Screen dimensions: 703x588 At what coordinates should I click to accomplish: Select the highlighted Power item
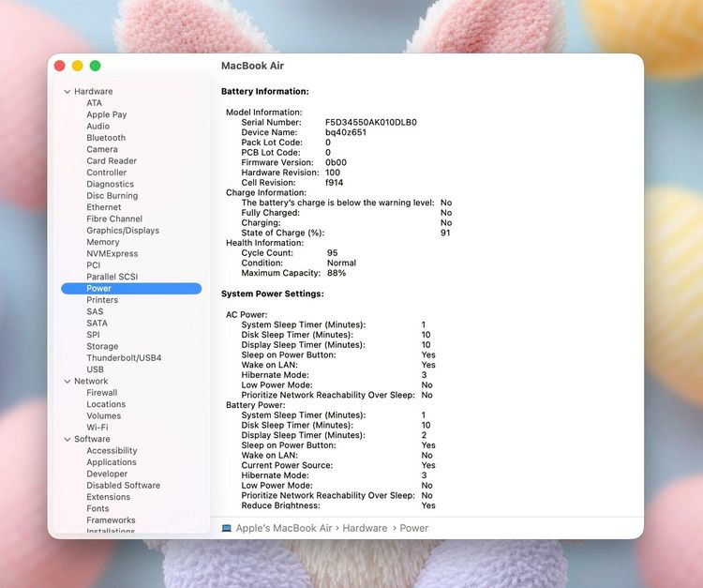131,289
